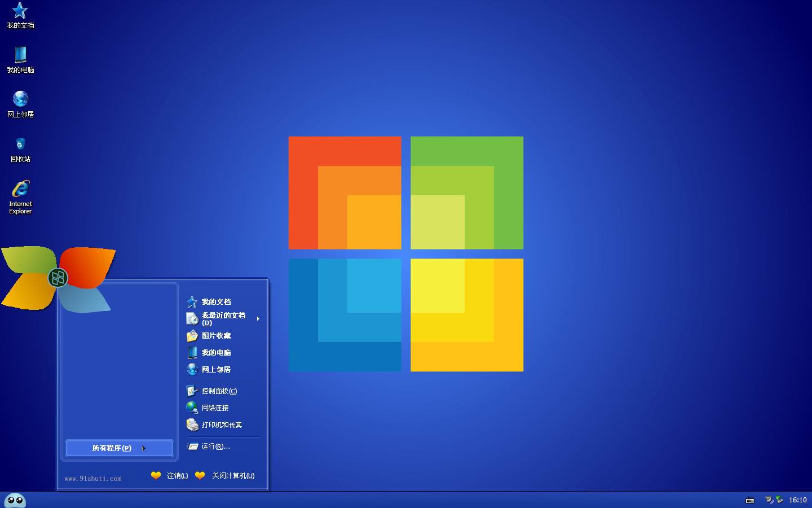This screenshot has height=508, width=812.
Task: Click the 注销(L) log off button
Action: click(170, 476)
